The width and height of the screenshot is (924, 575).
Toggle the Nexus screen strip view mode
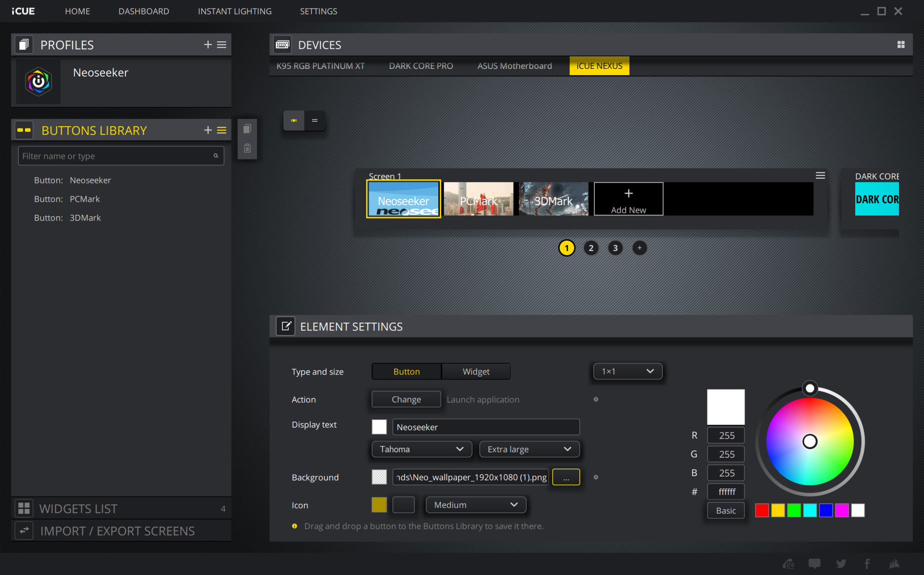(293, 120)
